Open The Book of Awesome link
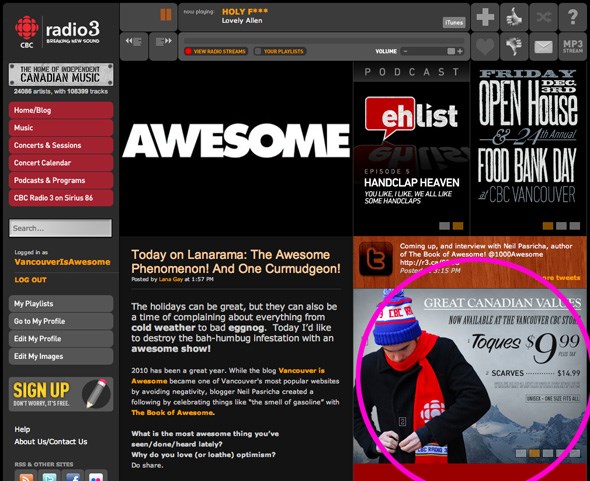The width and height of the screenshot is (590, 481). coord(173,413)
